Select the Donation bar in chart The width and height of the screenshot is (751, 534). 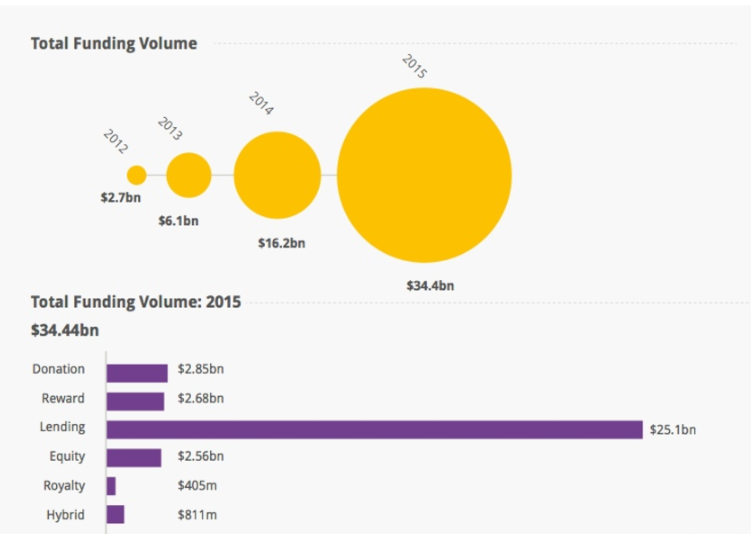137,372
